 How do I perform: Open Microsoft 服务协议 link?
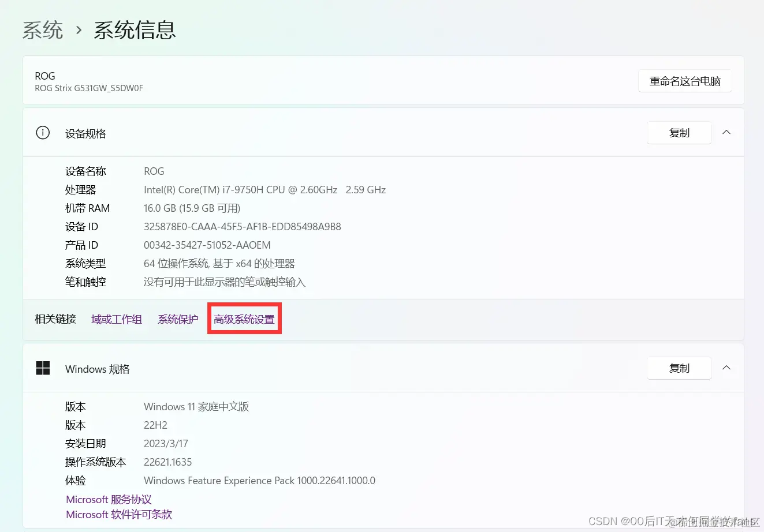[x=109, y=500]
